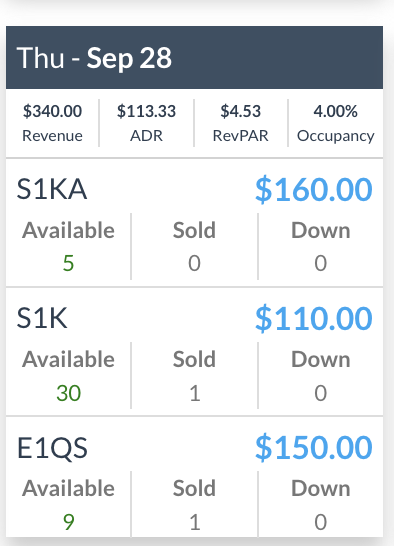Screen dimensions: 394x546
Task: Click the S1K Down count
Action: pyautogui.click(x=320, y=393)
